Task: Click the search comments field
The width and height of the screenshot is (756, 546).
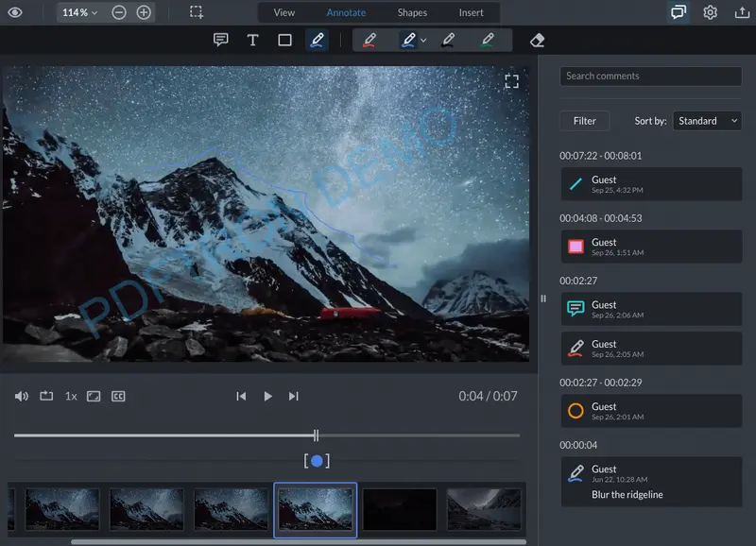Action: pos(650,76)
